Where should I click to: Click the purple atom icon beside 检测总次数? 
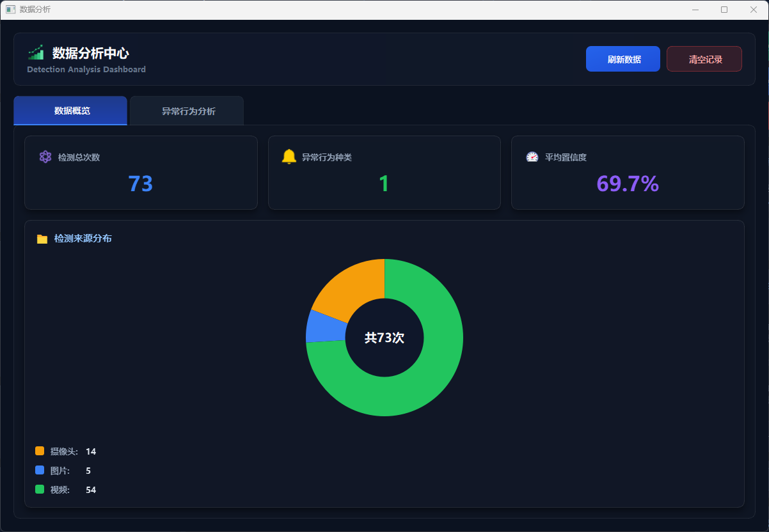coord(45,157)
